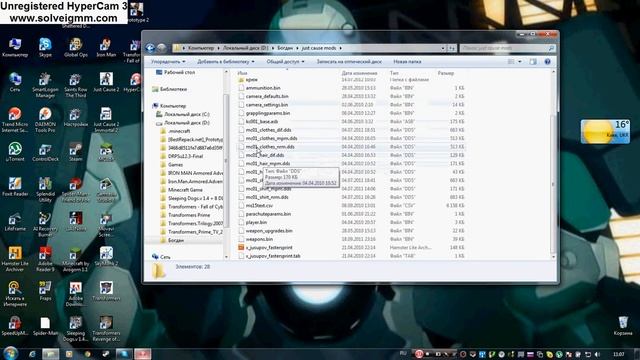The image size is (640, 360).
Task: Click Записать на оптический диск
Action: (349, 62)
